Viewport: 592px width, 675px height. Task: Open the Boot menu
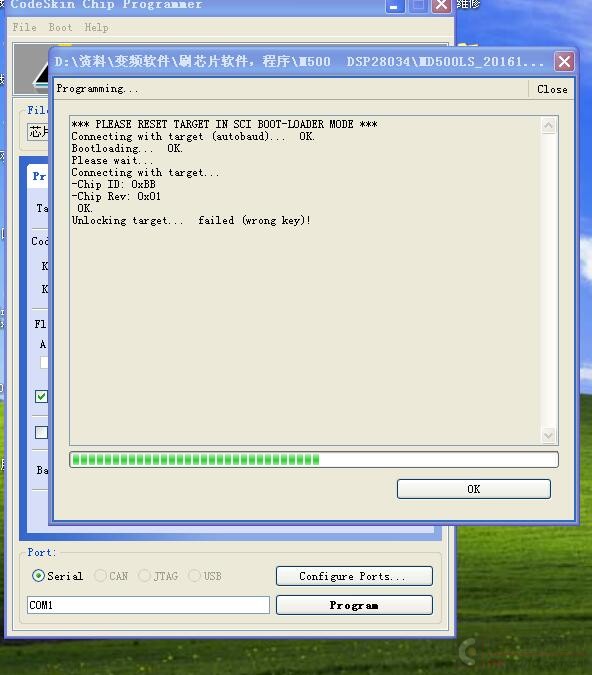coord(60,27)
